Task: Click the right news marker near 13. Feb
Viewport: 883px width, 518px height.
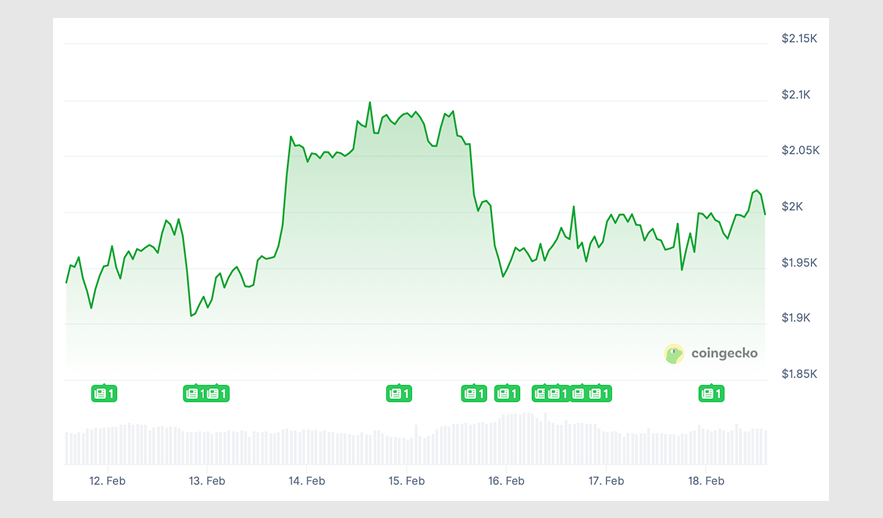Action: click(x=217, y=394)
